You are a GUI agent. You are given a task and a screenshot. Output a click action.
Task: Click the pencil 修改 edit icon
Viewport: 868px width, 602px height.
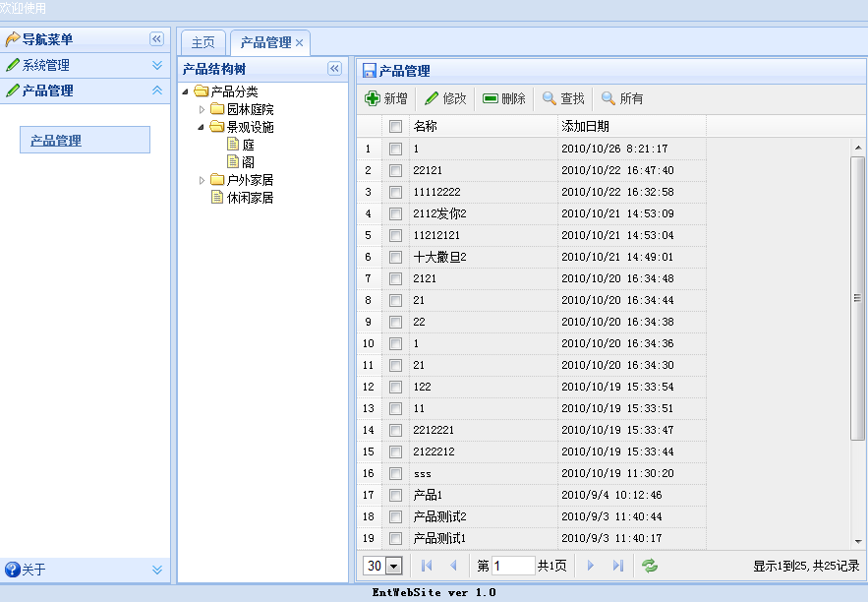(432, 98)
